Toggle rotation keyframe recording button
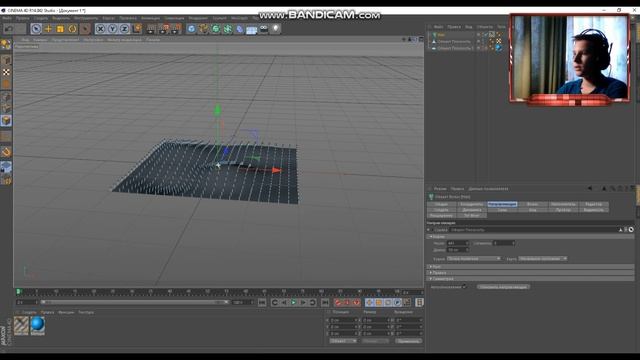Screen dimensions: 640x360 click(x=388, y=302)
